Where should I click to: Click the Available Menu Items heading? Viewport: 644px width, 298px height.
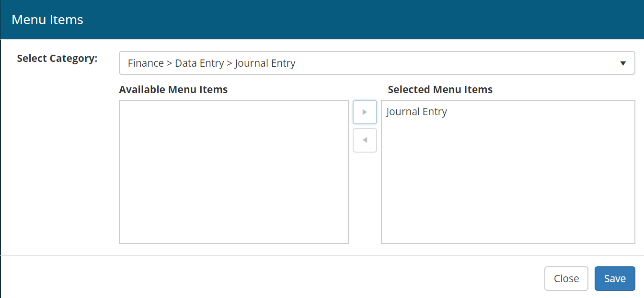(x=173, y=90)
